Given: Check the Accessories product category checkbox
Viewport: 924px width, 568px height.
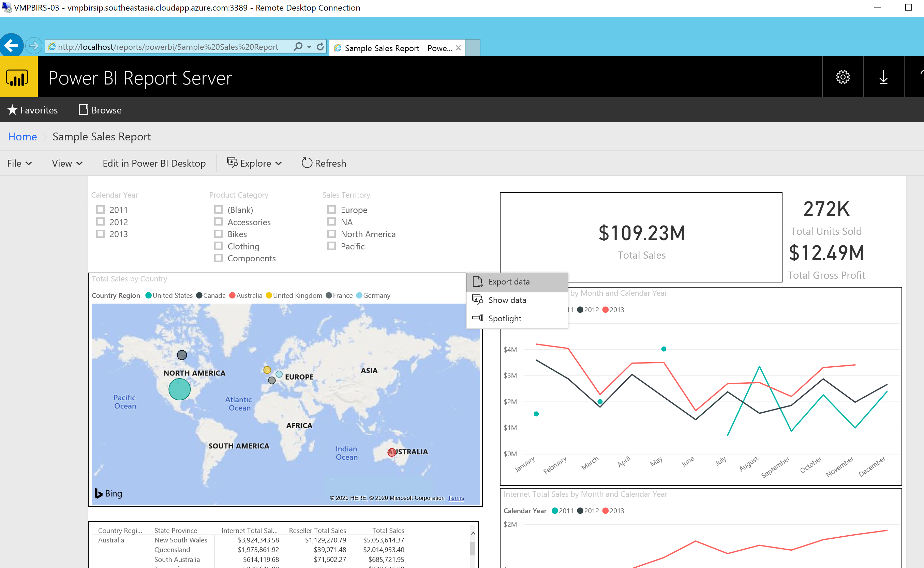Looking at the screenshot, I should (219, 221).
